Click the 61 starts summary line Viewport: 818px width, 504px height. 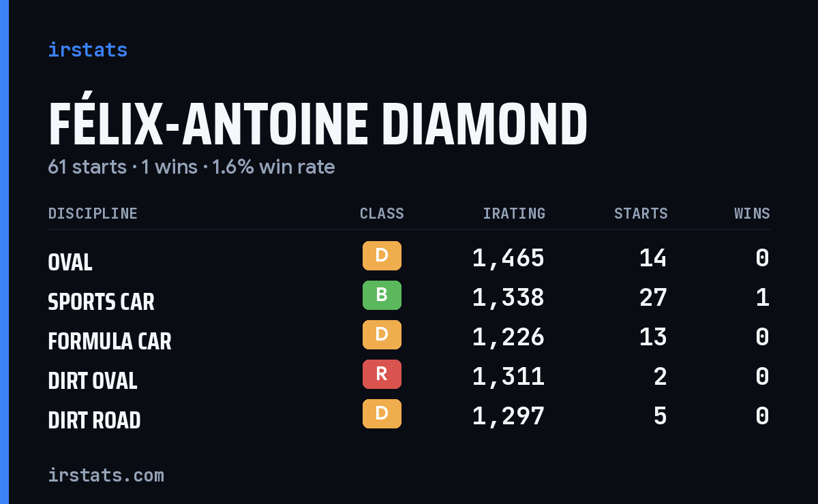coord(192,167)
